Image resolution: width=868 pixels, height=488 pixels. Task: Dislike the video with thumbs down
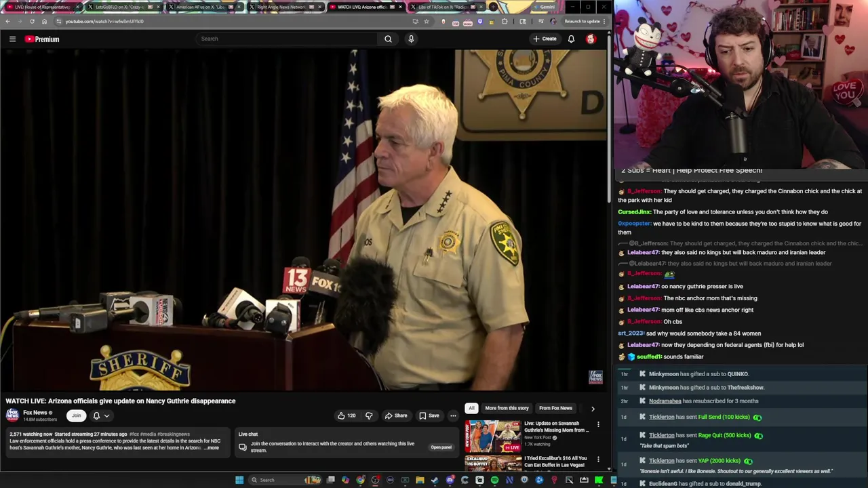point(369,415)
